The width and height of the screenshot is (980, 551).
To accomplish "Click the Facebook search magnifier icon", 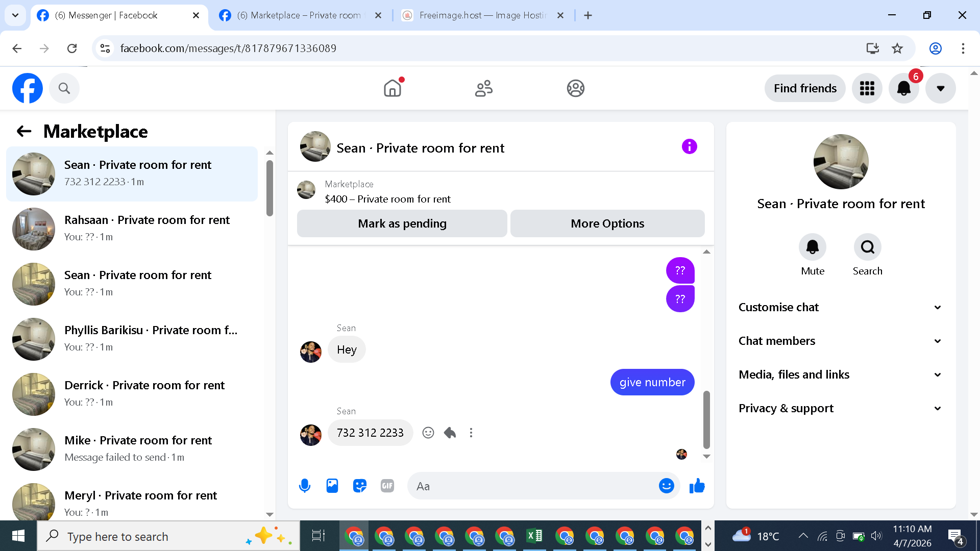I will (64, 88).
